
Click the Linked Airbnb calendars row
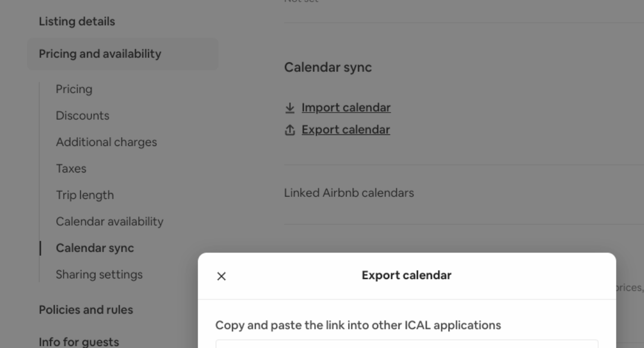click(464, 193)
